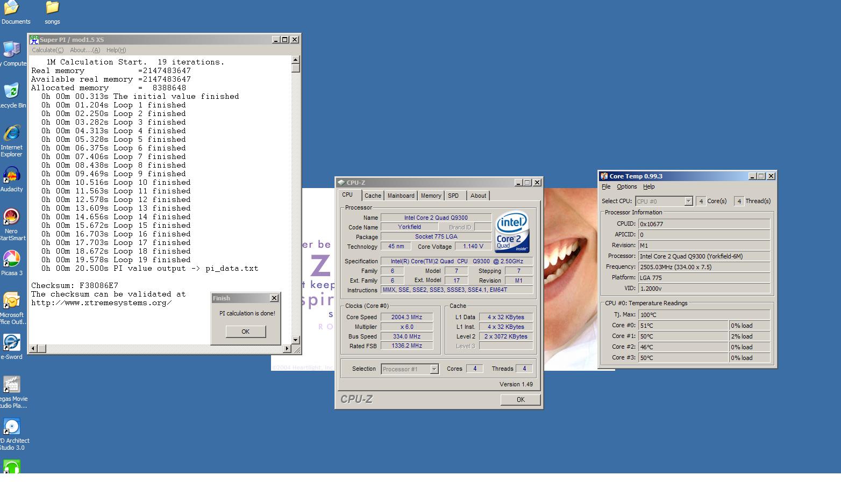Click the Multiplier value x 6.0
The width and height of the screenshot is (841, 504).
pos(407,327)
